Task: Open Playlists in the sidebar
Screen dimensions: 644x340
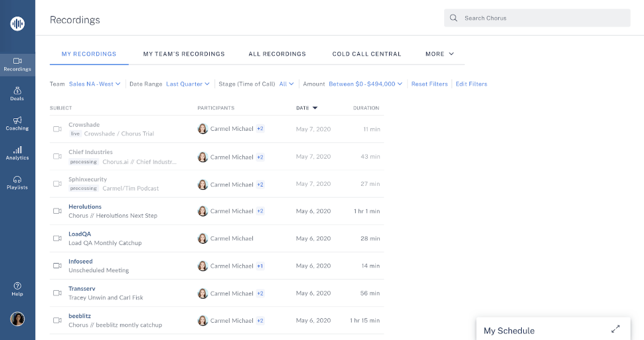Action: click(x=17, y=183)
